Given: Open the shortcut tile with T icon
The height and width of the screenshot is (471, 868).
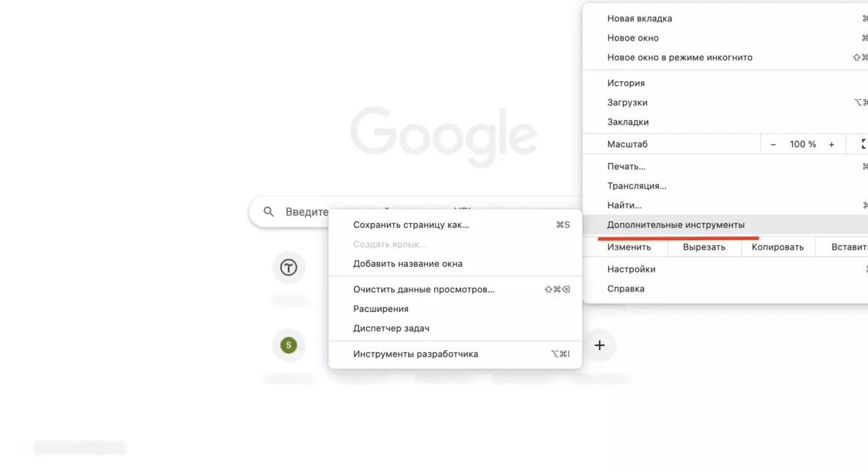Looking at the screenshot, I should [289, 268].
